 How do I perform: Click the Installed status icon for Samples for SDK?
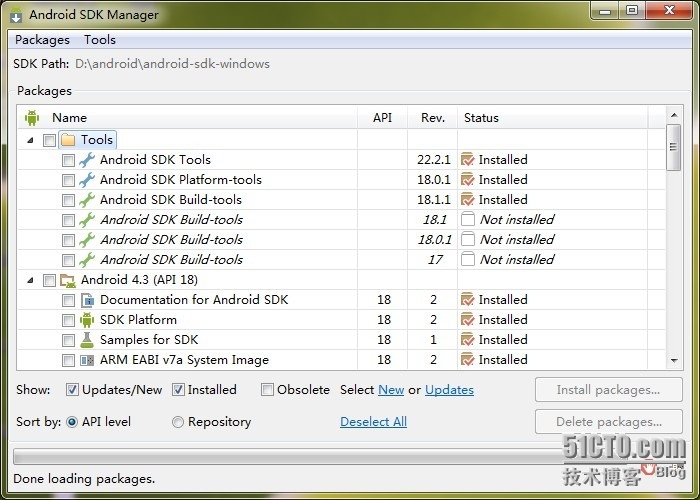tap(467, 340)
